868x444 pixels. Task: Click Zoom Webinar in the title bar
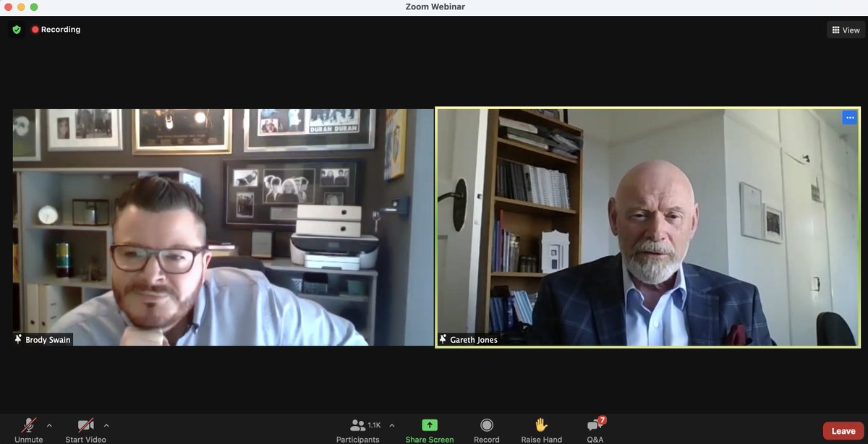pos(434,7)
